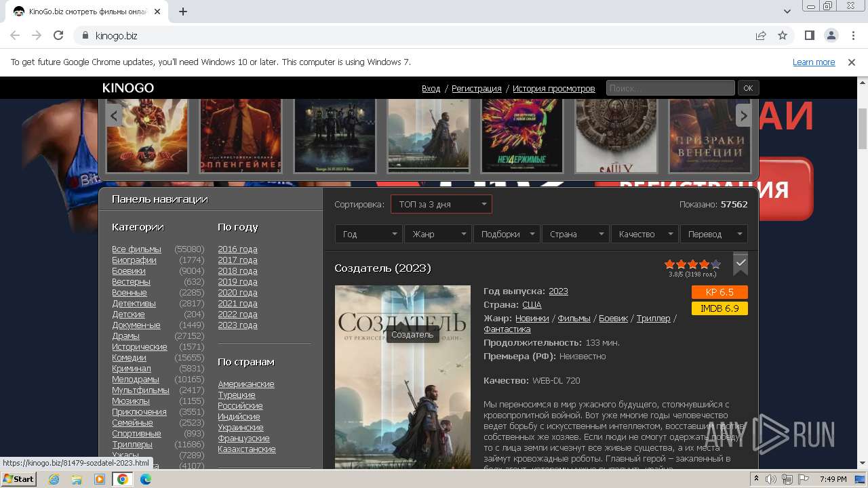Image resolution: width=868 pixels, height=488 pixels.
Task: Expand the Год filter dropdown
Action: pyautogui.click(x=368, y=234)
